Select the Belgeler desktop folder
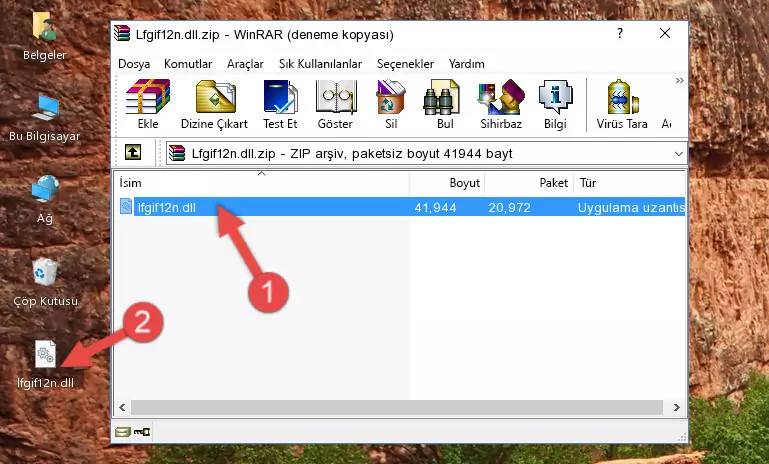 (44, 36)
